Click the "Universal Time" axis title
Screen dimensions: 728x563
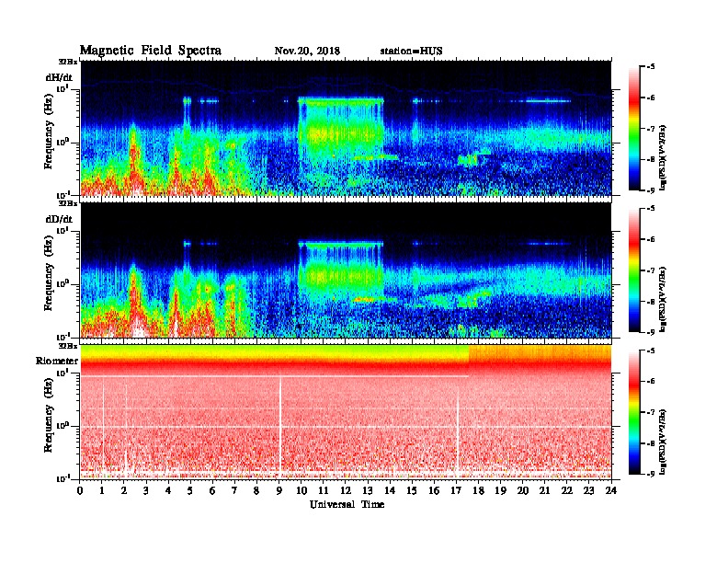click(347, 504)
